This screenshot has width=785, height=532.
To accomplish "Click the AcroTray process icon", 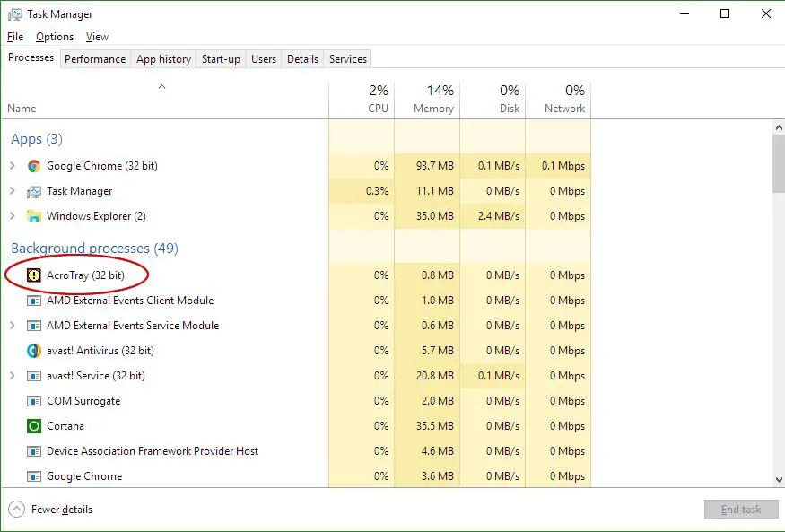I will point(33,275).
